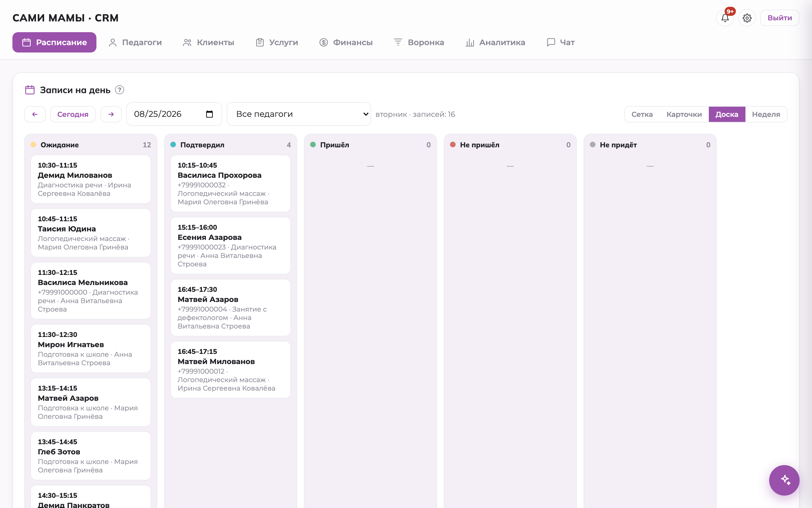Open Демид Панкратов 14:30 appointment card
This screenshot has width=812, height=508.
(x=91, y=497)
